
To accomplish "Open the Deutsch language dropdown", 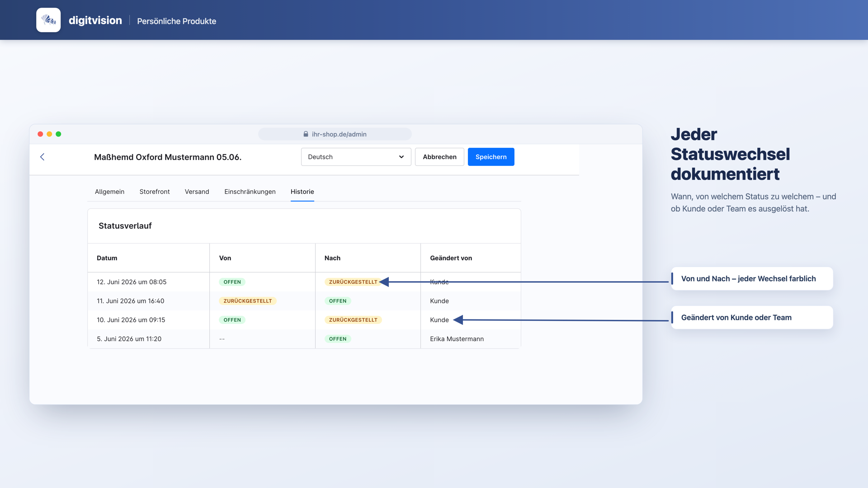I will pos(356,157).
